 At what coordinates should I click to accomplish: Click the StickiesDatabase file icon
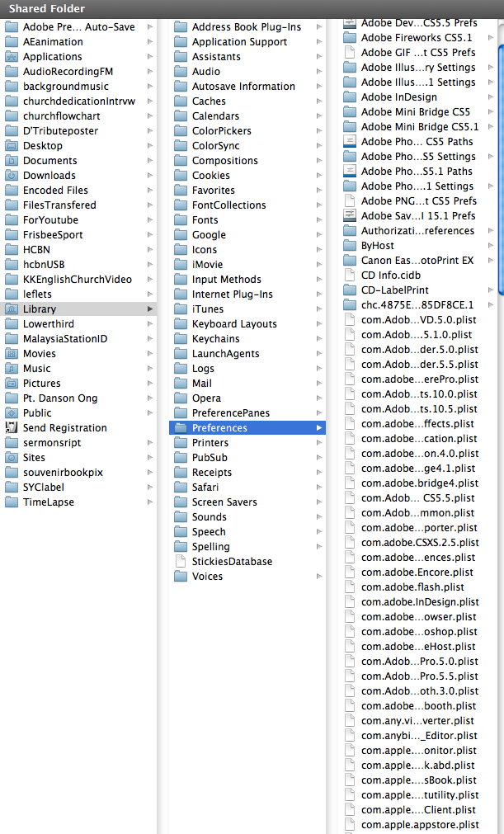[x=181, y=562]
